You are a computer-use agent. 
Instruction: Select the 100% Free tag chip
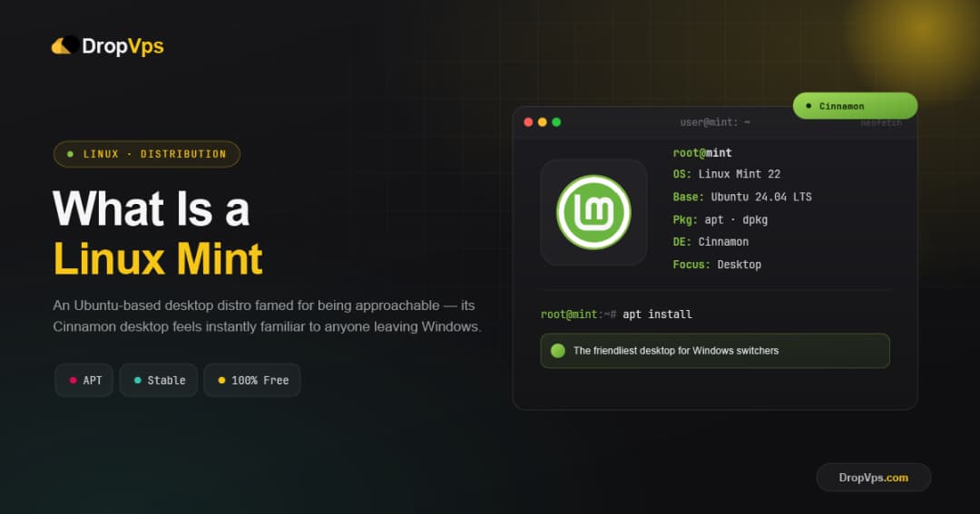pyautogui.click(x=252, y=381)
